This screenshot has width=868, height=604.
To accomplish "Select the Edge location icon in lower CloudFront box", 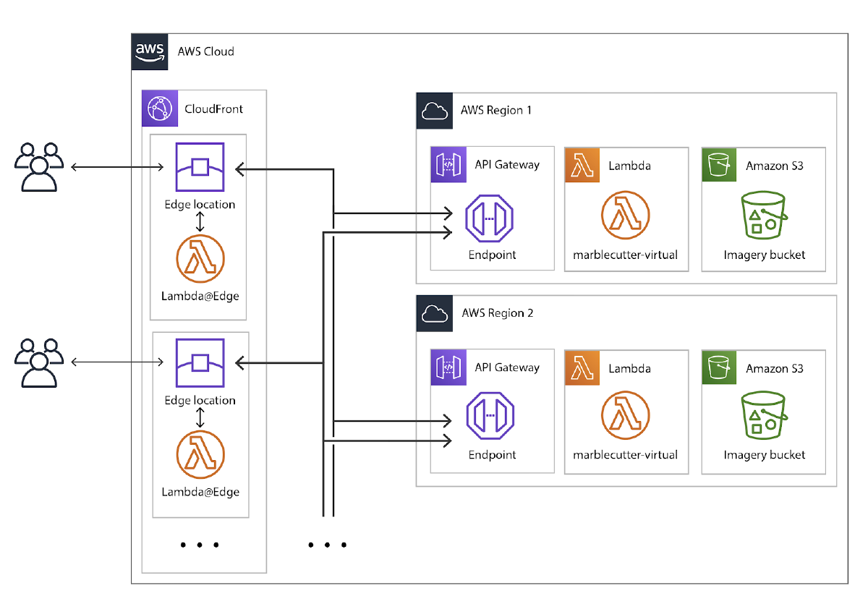I will coord(200,362).
